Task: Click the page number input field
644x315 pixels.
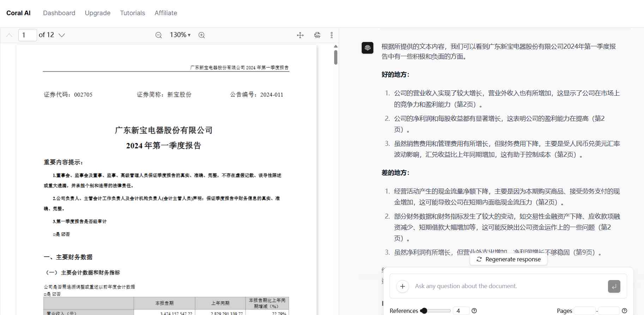Action: (28, 35)
